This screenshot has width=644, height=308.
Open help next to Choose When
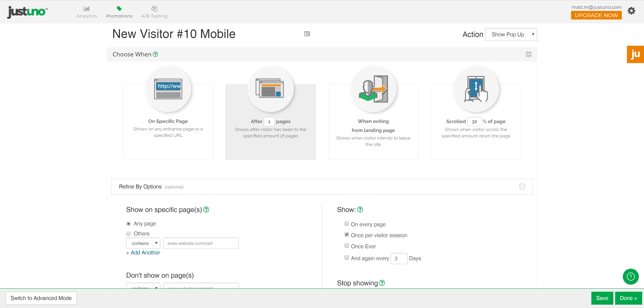pos(155,54)
